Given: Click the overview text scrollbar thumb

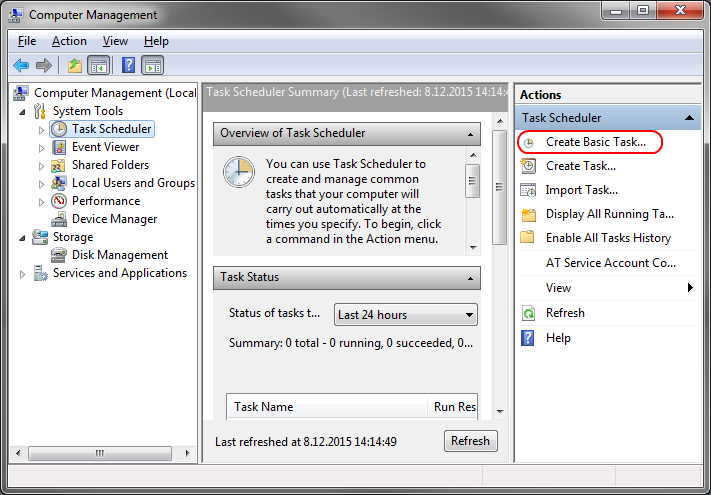Looking at the screenshot, I should tap(472, 181).
